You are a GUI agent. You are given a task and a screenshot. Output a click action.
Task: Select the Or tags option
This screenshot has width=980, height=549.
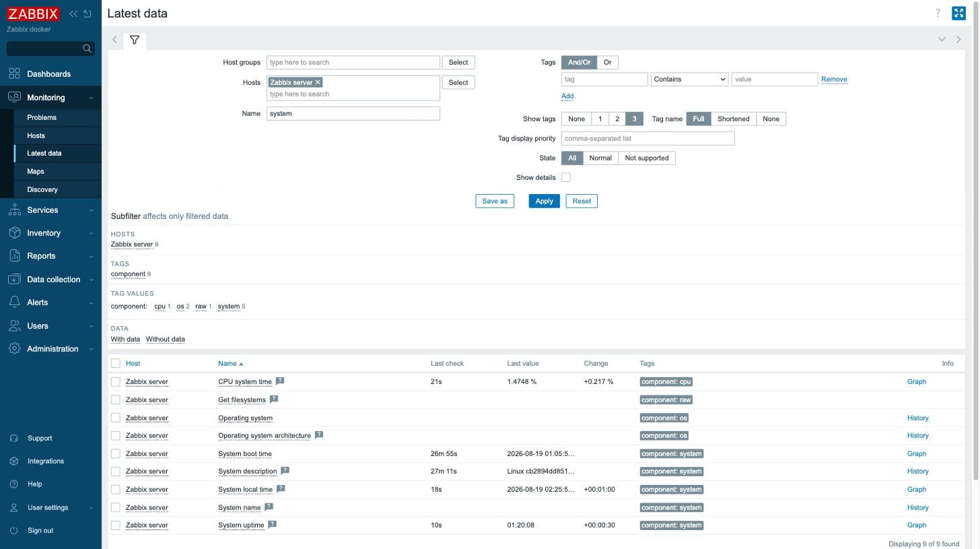[607, 63]
